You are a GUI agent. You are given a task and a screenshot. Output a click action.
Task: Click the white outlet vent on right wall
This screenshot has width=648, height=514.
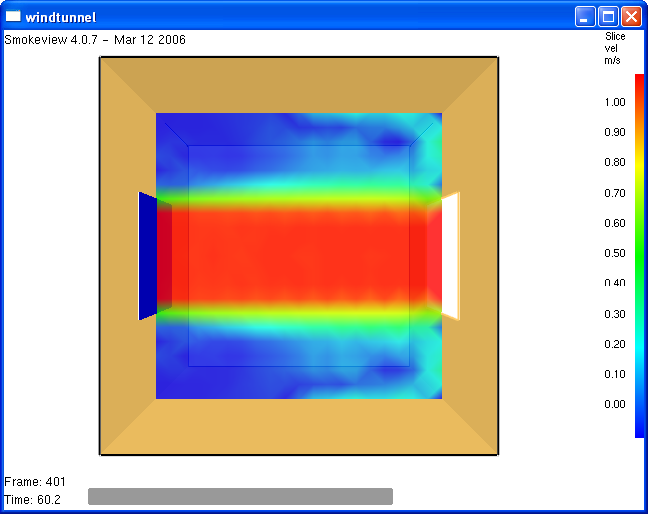(450, 255)
